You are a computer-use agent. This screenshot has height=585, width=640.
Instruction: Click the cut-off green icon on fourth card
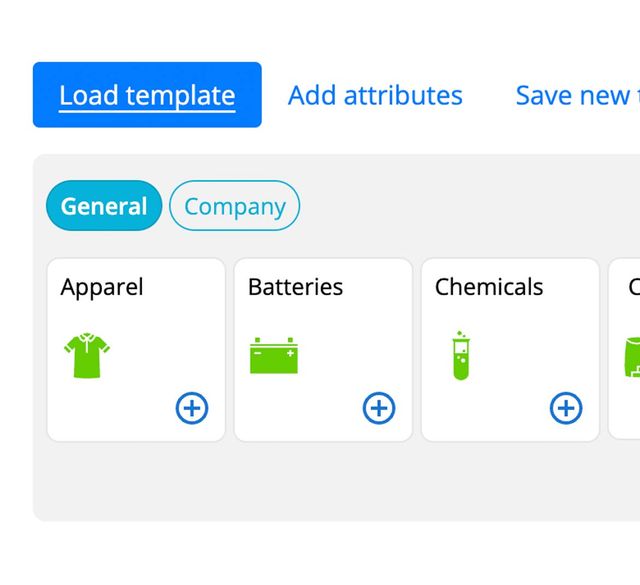(633, 356)
